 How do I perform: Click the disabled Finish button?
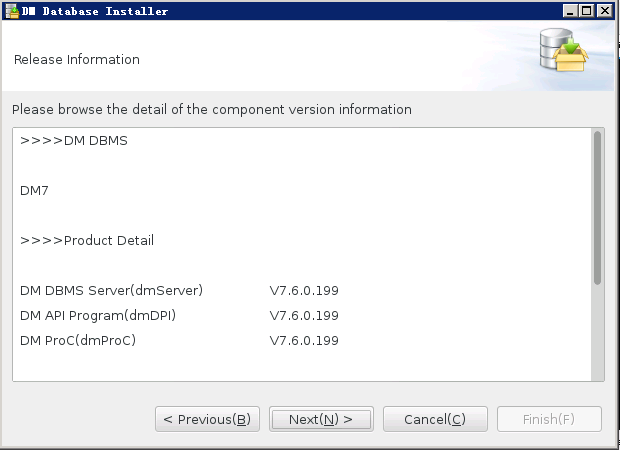coord(549,419)
